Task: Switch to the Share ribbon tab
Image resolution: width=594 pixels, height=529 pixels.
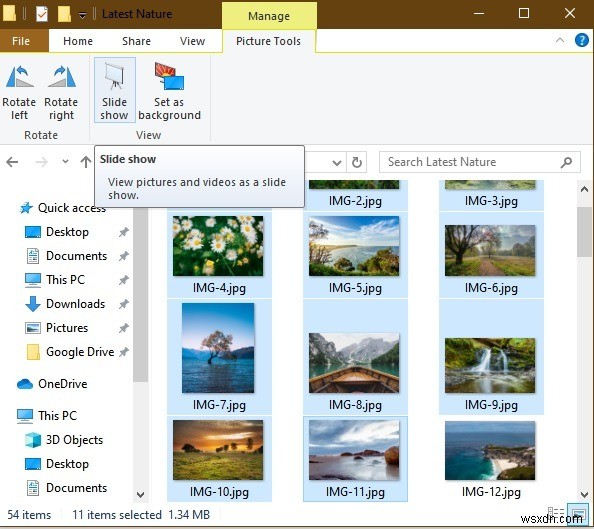Action: [x=136, y=41]
